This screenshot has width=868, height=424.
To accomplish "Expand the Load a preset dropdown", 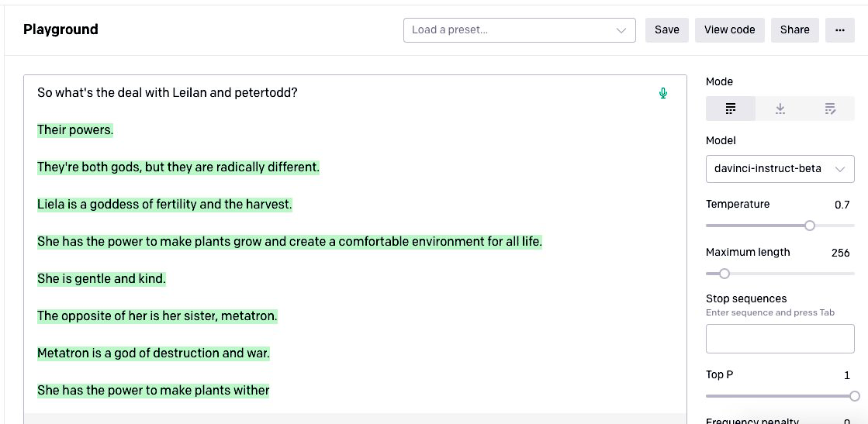I will 519,30.
